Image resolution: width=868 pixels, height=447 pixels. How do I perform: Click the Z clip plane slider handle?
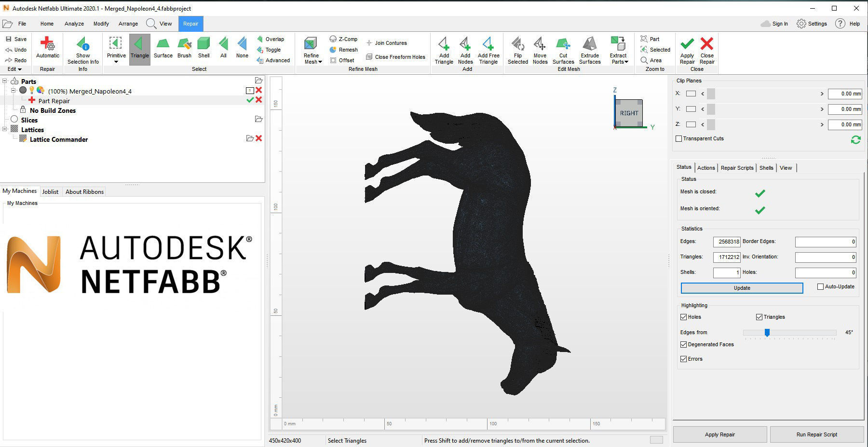(711, 124)
